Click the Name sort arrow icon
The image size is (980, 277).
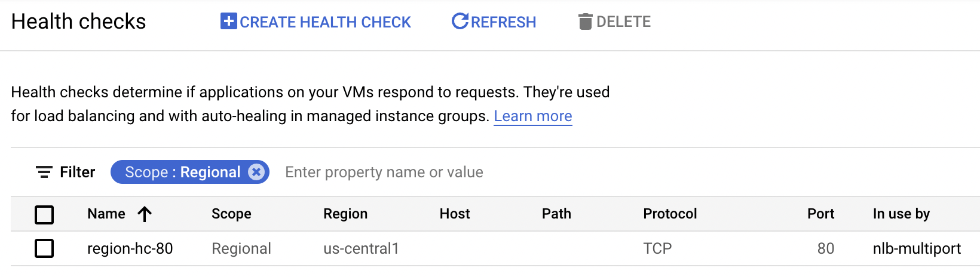tap(145, 214)
